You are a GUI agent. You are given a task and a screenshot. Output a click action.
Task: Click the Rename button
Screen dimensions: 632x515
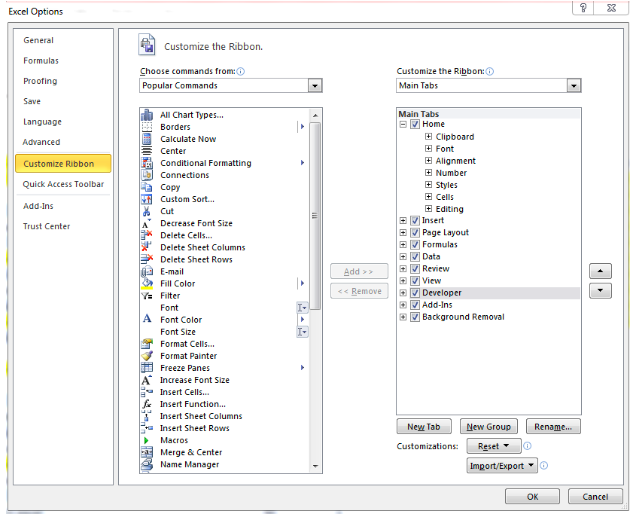[553, 426]
